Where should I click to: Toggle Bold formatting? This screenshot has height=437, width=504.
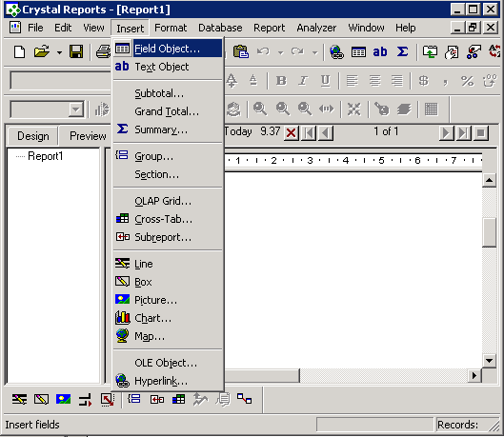pos(281,81)
